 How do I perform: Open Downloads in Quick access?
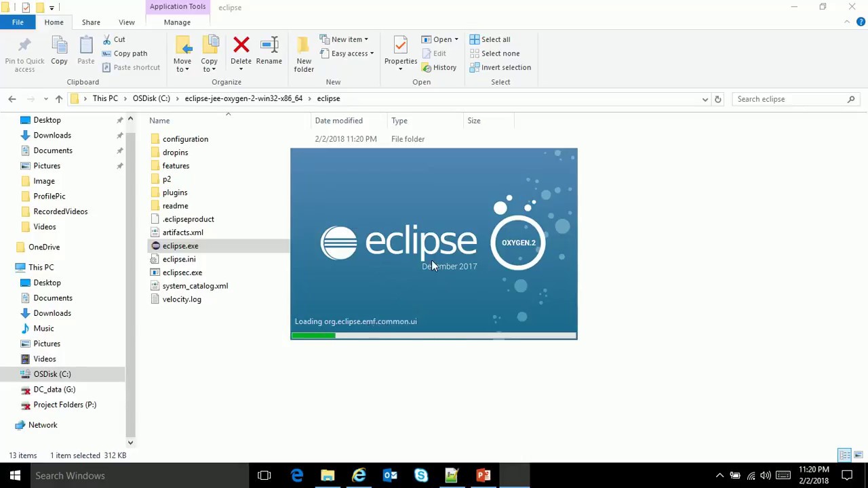tap(52, 136)
